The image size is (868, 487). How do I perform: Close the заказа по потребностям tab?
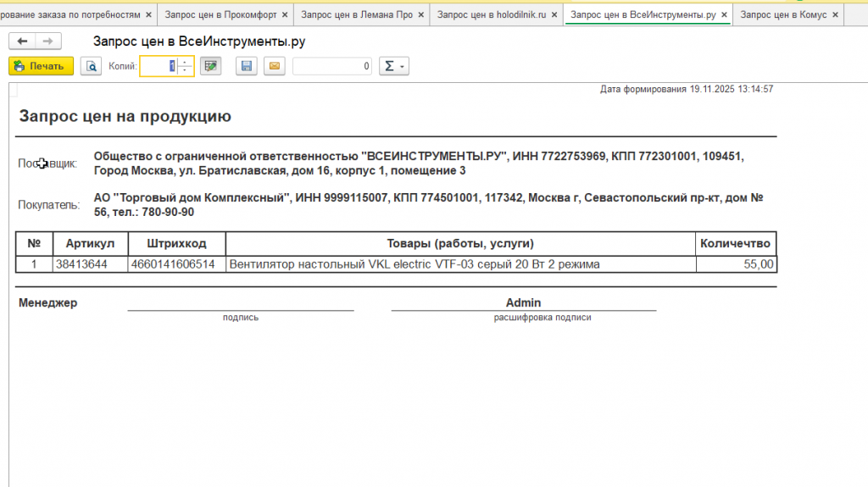(x=148, y=15)
